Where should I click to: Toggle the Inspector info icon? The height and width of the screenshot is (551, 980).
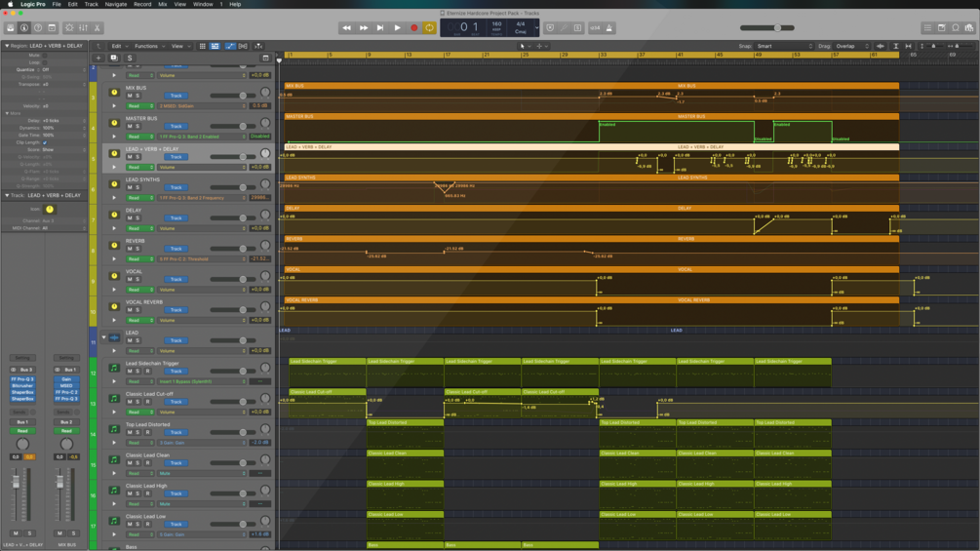point(24,28)
